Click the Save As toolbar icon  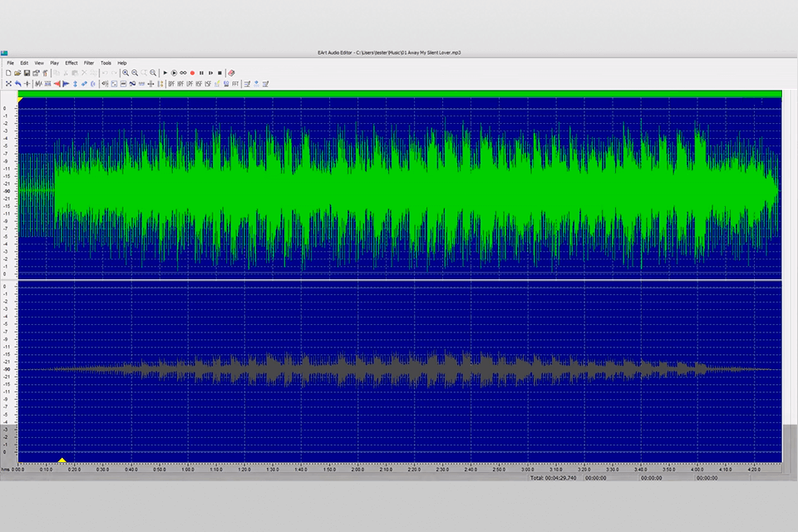[36, 73]
